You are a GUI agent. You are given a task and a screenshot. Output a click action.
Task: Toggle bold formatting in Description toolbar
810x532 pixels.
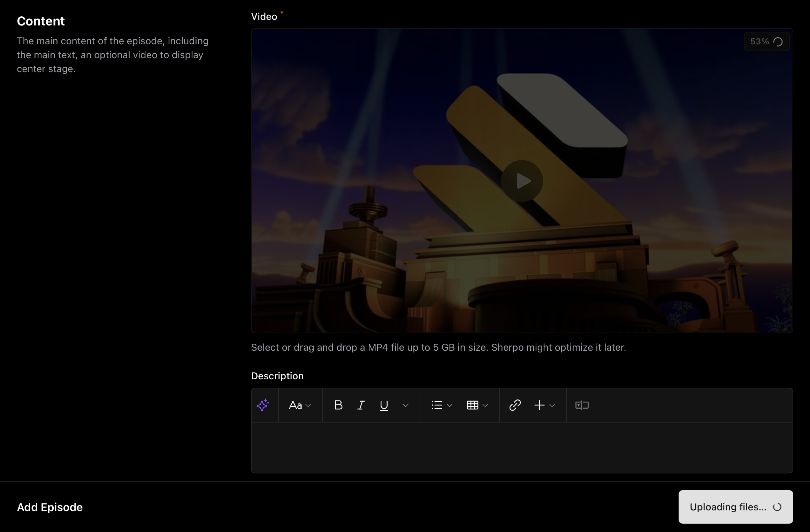point(338,405)
